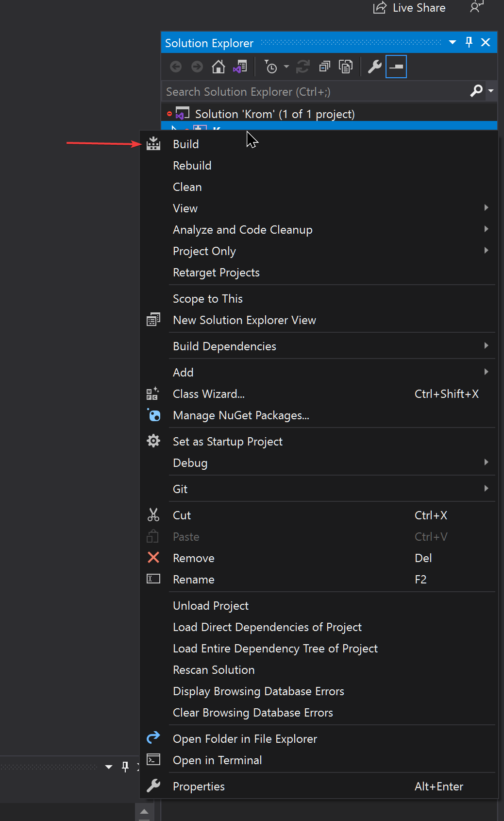504x821 pixels.
Task: Open Properties wrench icon in toolbar
Action: (x=374, y=67)
